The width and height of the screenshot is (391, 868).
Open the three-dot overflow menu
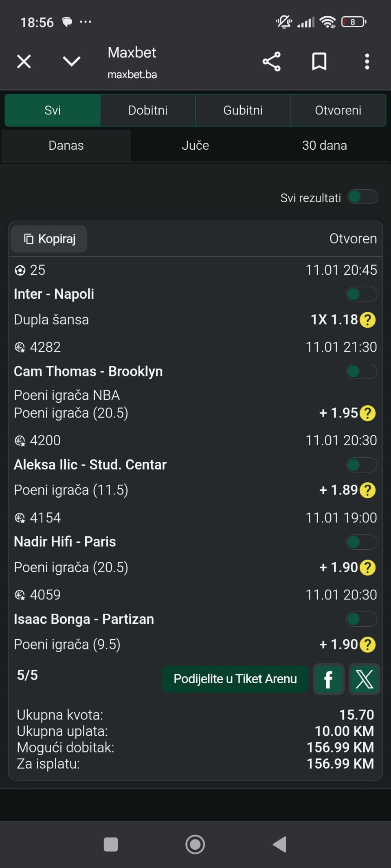[x=367, y=62]
